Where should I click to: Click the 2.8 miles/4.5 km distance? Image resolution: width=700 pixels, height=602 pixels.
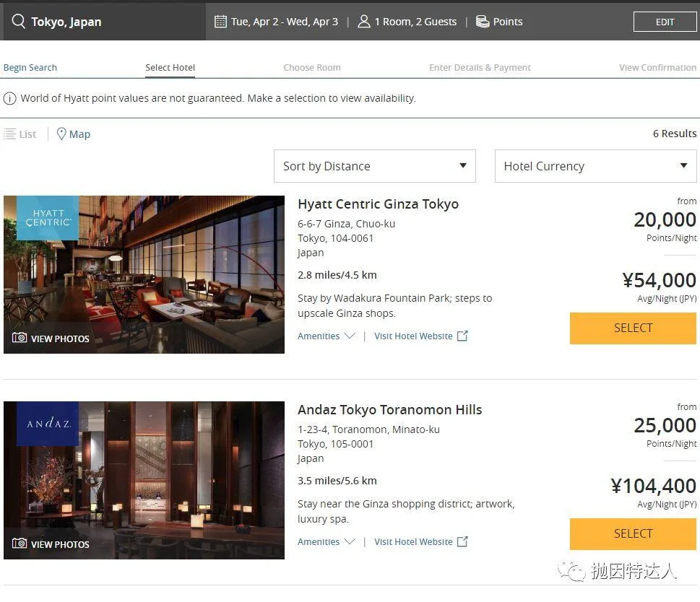pos(337,275)
